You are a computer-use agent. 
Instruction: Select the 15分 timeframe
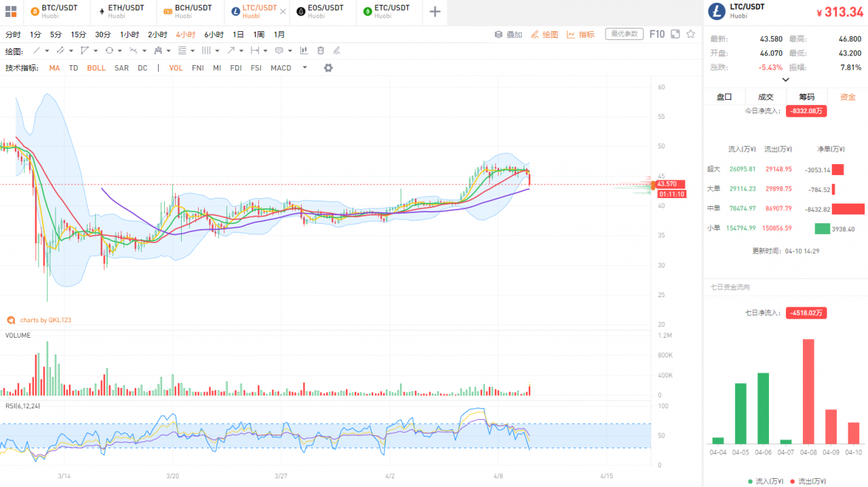79,35
